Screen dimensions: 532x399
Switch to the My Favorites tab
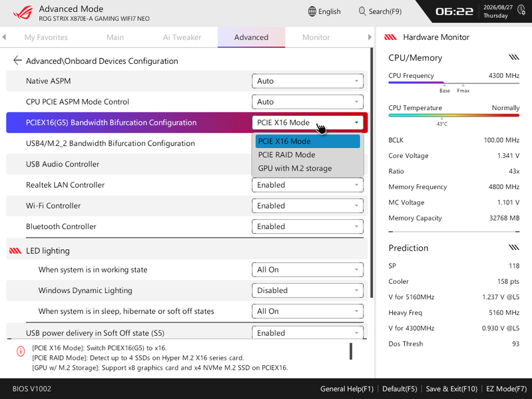coord(46,37)
